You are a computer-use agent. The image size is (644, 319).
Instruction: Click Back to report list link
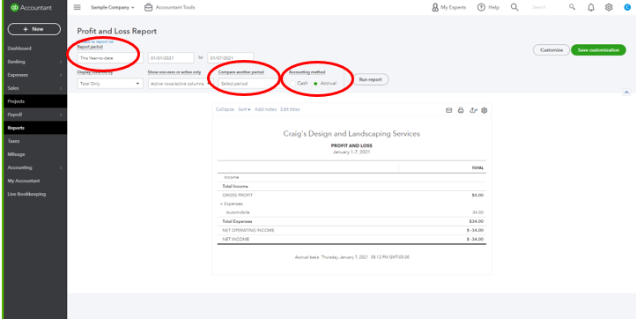95,41
